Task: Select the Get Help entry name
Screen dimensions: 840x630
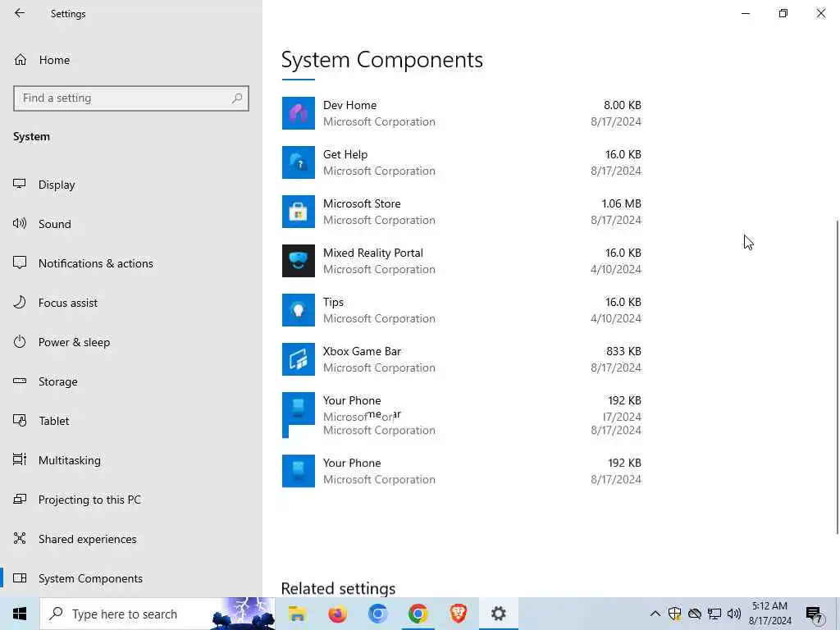Action: (x=345, y=154)
